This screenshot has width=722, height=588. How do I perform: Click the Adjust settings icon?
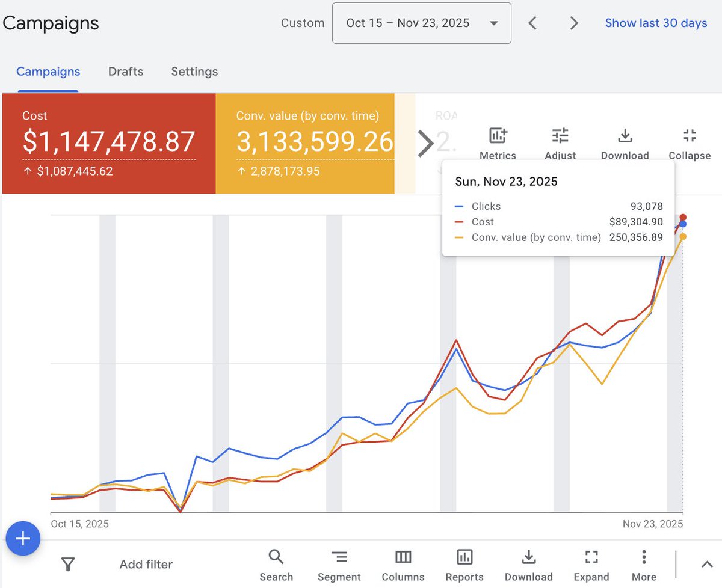click(x=560, y=136)
